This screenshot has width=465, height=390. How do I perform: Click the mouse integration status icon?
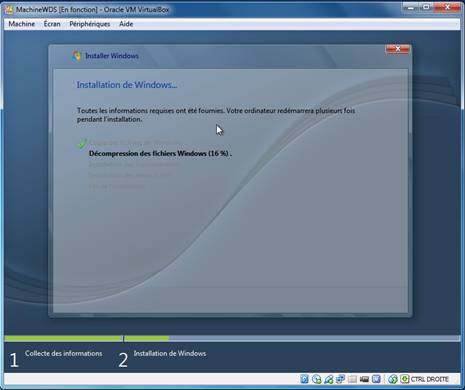393,379
